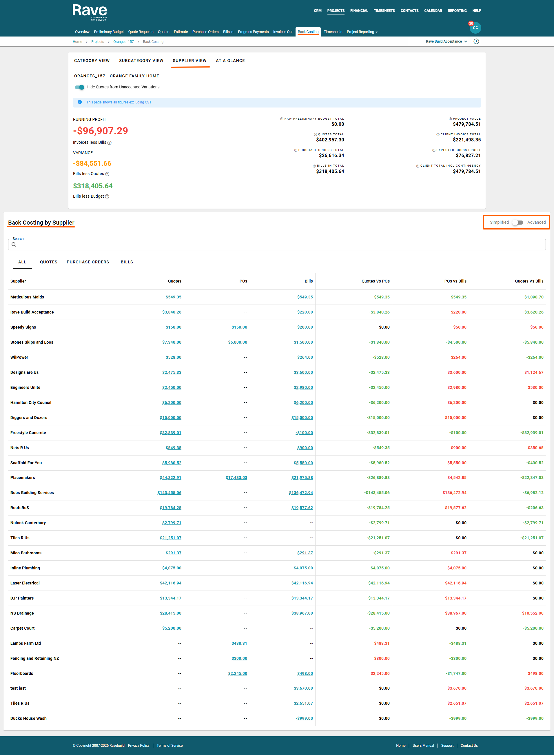
Task: Expand the Project Reporting dropdown
Action: point(362,32)
